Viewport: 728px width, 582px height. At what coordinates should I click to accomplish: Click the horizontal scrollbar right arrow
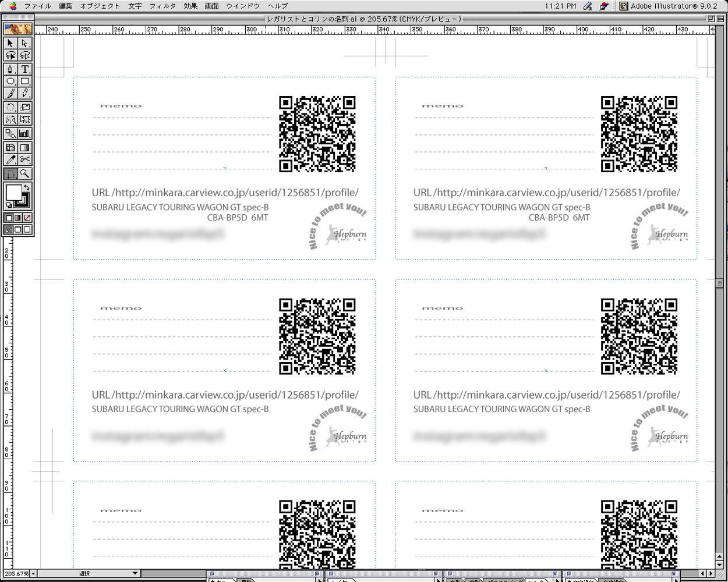point(712,574)
